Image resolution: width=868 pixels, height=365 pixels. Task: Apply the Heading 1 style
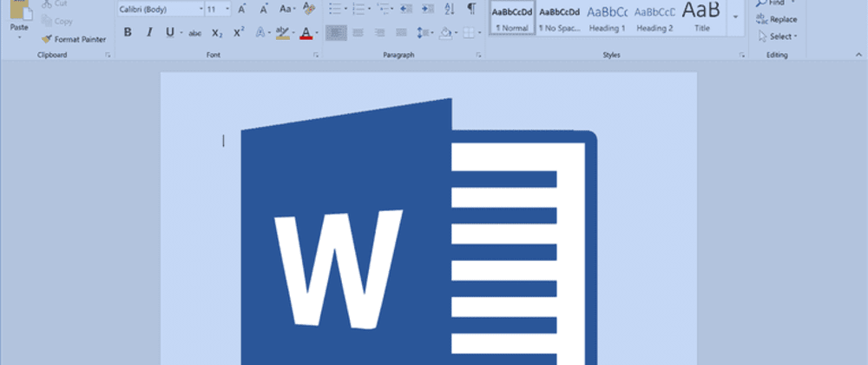pyautogui.click(x=608, y=17)
